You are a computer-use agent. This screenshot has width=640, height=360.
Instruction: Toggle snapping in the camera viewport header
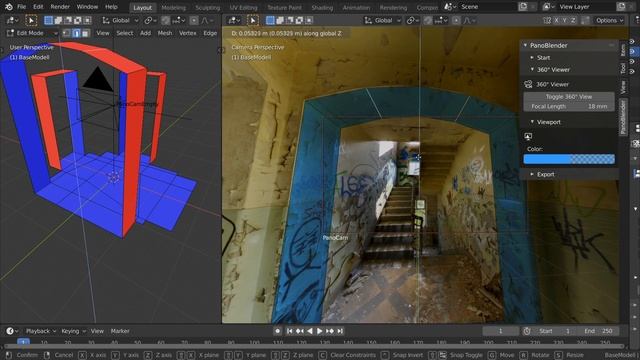(x=428, y=20)
